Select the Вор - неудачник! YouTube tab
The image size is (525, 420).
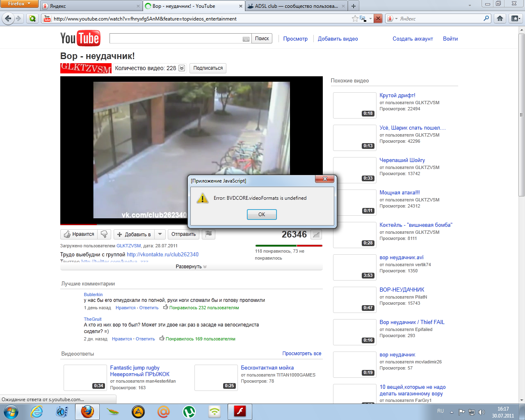tap(194, 6)
